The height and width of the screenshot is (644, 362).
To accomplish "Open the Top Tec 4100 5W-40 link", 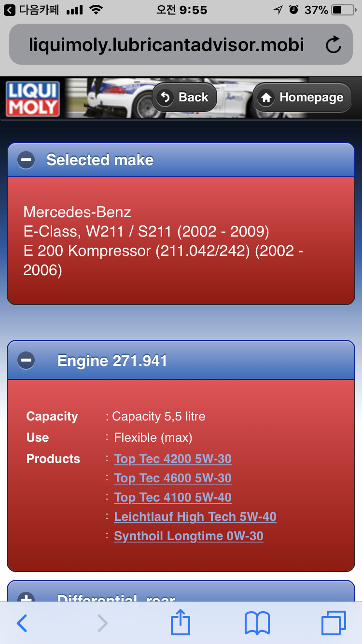I will coord(173,497).
